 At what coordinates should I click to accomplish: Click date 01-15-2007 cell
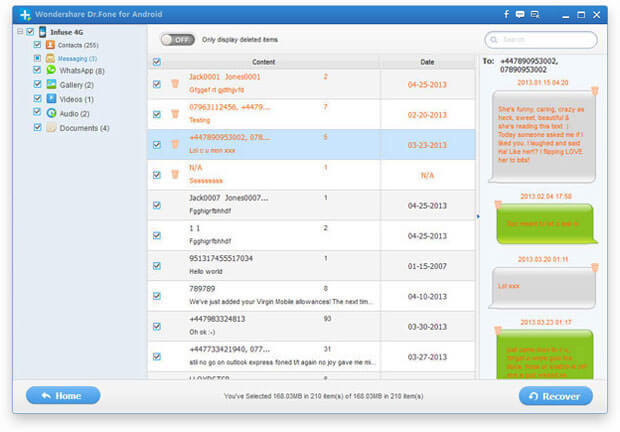427,266
